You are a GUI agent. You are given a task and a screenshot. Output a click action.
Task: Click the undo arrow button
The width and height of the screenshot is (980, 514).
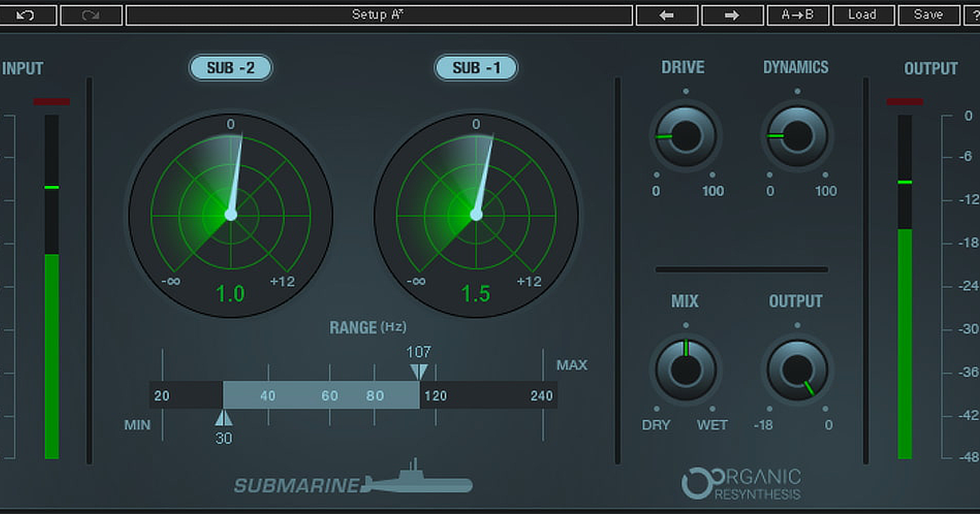click(x=27, y=15)
